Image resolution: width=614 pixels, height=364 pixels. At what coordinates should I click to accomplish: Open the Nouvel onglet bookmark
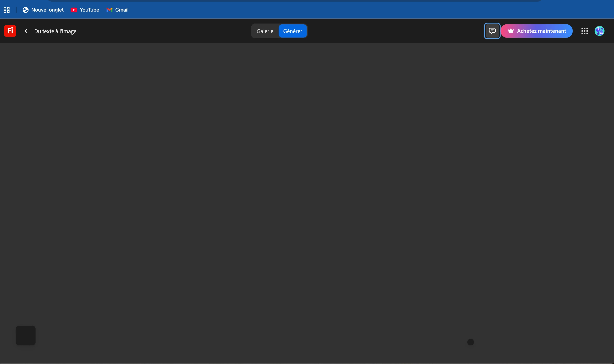point(47,10)
